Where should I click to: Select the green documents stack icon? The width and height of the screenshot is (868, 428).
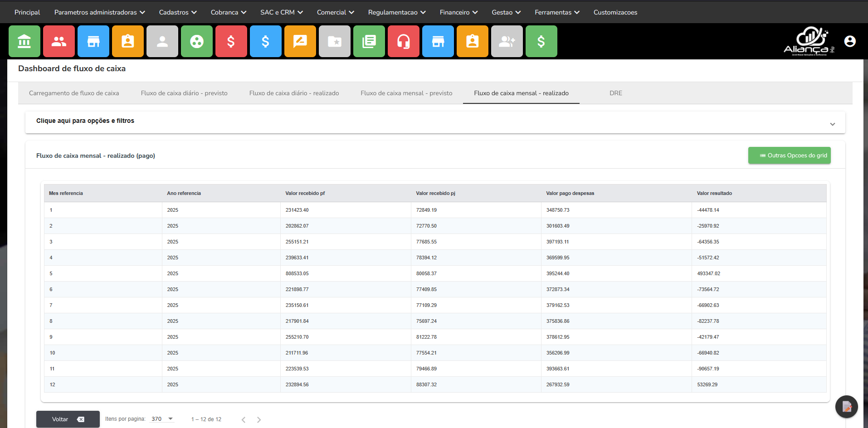tap(369, 41)
